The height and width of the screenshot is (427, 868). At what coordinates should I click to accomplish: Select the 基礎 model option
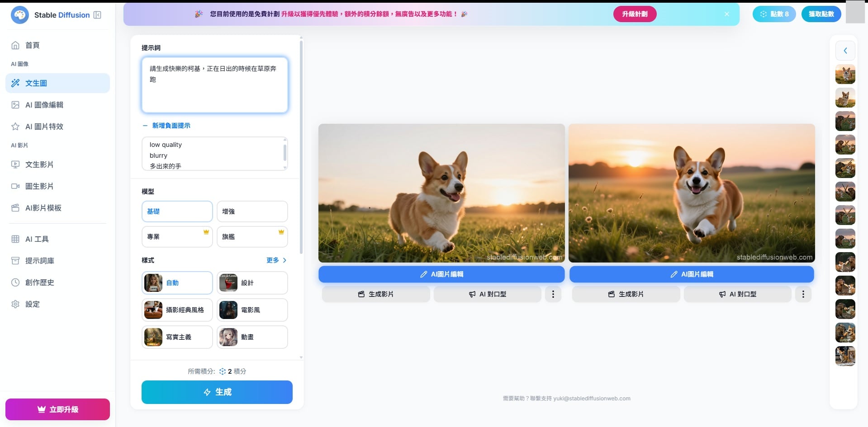point(177,211)
